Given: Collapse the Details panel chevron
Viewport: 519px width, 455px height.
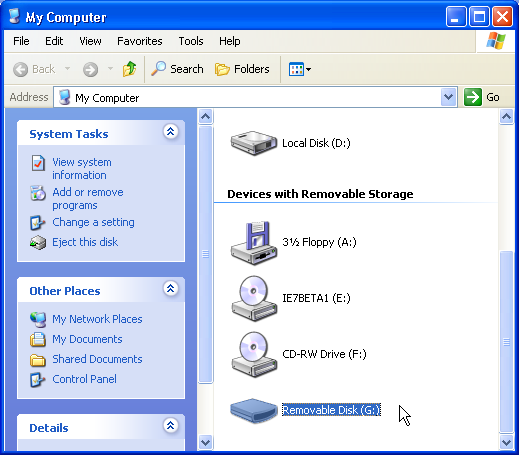Looking at the screenshot, I should point(170,426).
